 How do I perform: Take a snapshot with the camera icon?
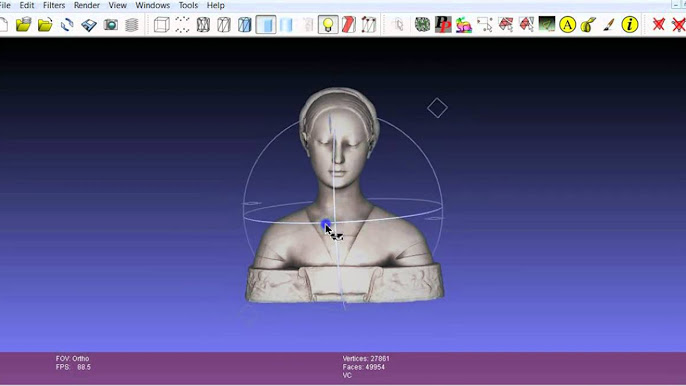pos(111,25)
